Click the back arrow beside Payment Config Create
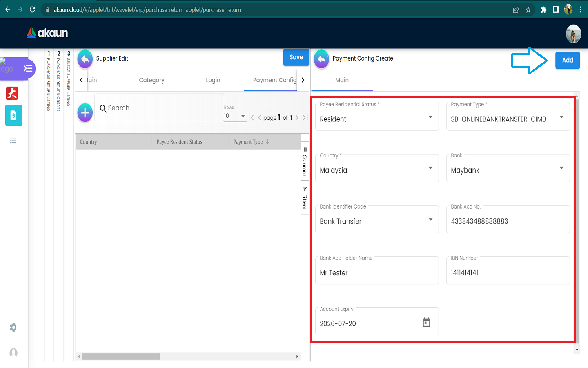This screenshot has height=368, width=588. pyautogui.click(x=321, y=59)
